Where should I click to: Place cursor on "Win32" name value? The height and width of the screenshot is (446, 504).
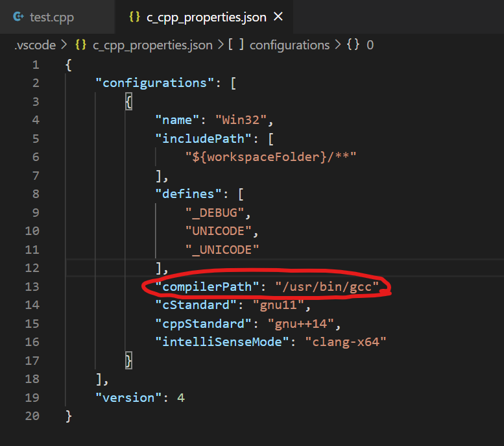[245, 120]
